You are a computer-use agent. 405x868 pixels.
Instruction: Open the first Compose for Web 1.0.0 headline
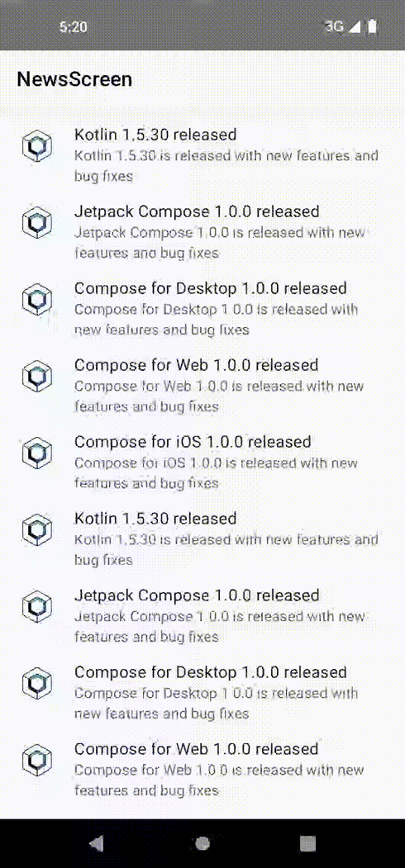(x=196, y=365)
